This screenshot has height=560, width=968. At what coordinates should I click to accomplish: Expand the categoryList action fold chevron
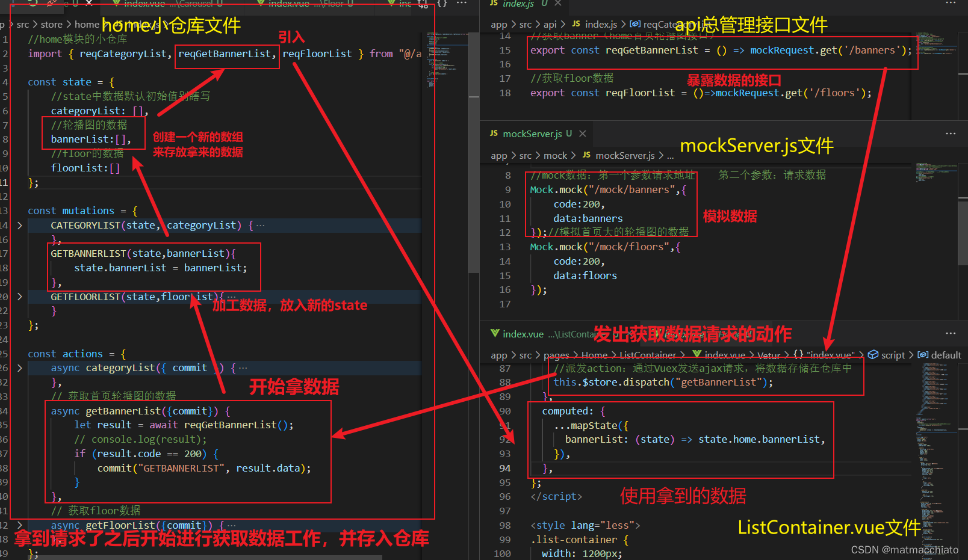(x=19, y=368)
